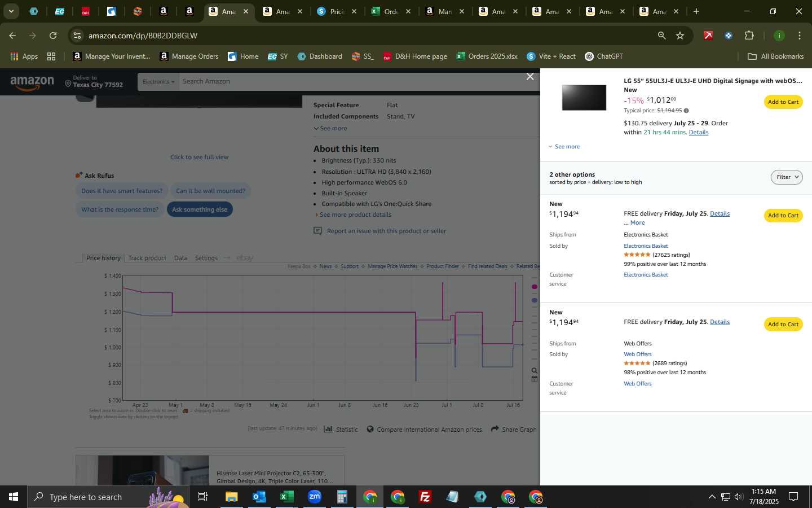Open the Electronics search category dropdown
Image resolution: width=812 pixels, height=508 pixels.
158,82
